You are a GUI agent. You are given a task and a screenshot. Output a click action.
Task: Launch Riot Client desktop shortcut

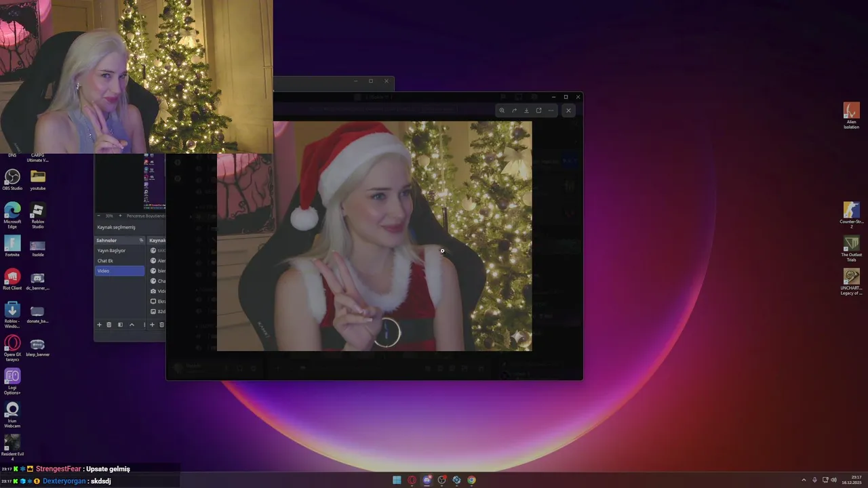pyautogui.click(x=12, y=279)
